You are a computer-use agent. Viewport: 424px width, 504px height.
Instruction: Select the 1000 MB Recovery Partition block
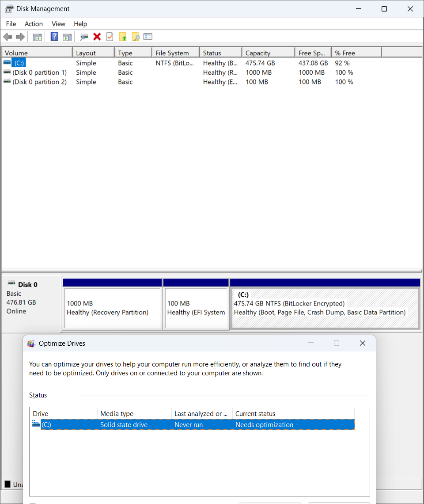(113, 308)
